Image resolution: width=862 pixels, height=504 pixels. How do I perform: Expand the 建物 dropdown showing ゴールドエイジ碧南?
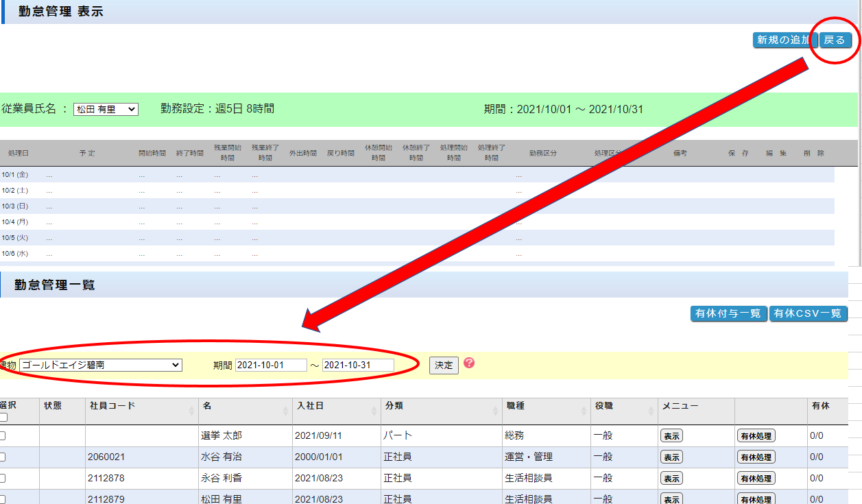click(101, 365)
